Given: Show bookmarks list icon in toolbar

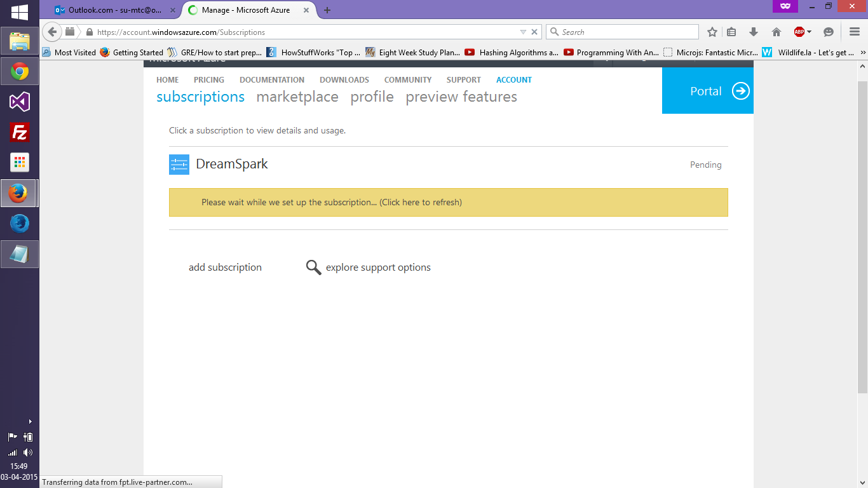Looking at the screenshot, I should coord(731,32).
